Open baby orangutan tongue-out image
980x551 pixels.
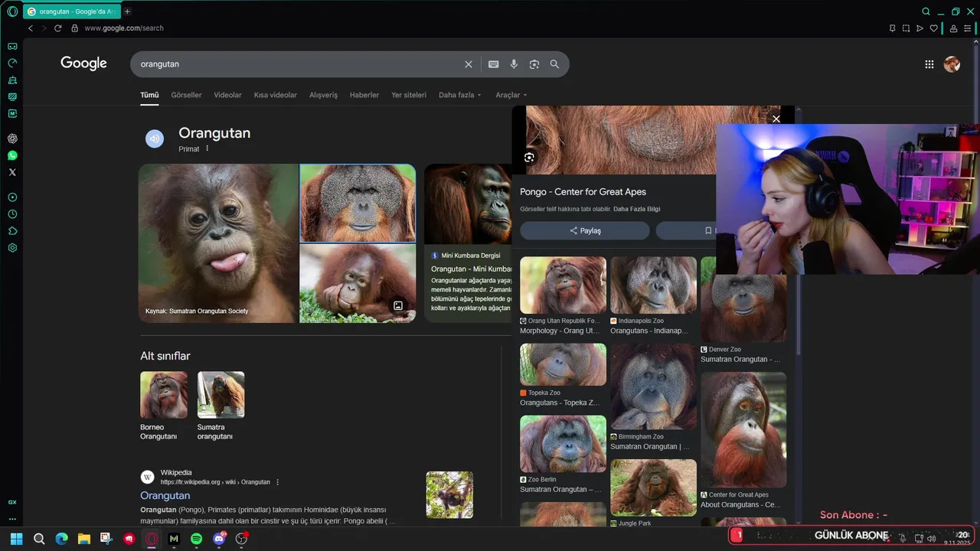click(x=218, y=243)
